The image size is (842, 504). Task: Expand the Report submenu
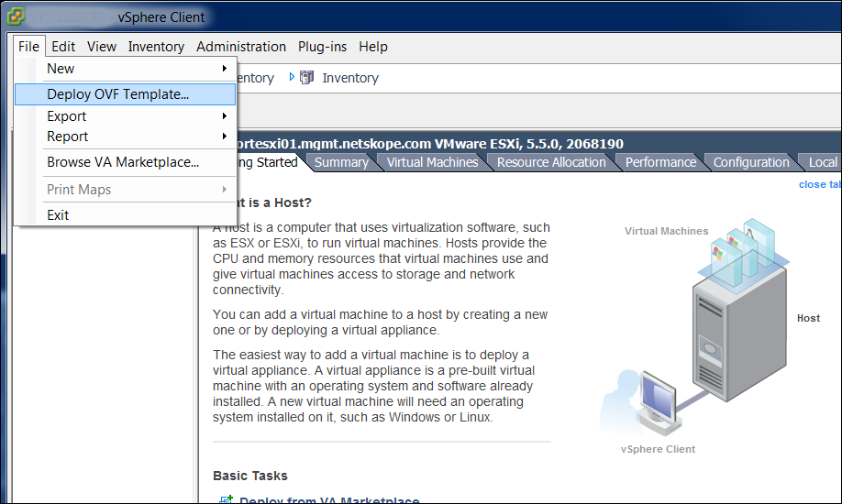point(125,137)
